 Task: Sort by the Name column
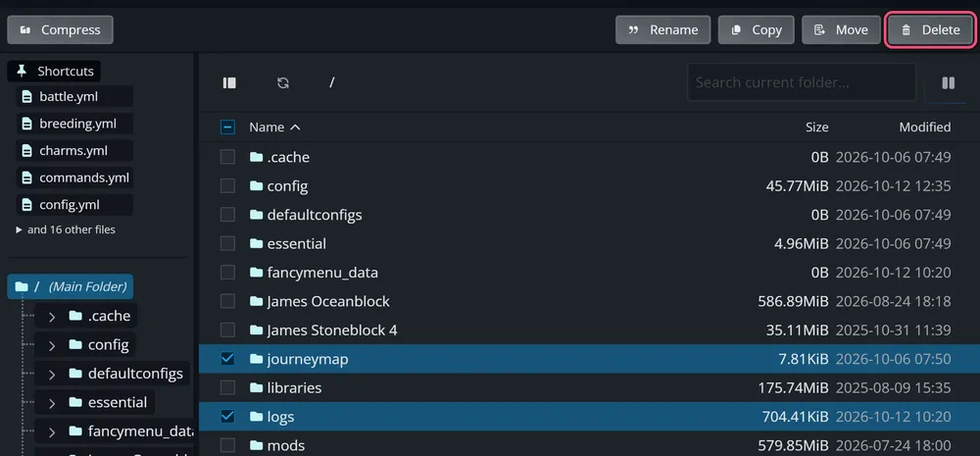[274, 127]
